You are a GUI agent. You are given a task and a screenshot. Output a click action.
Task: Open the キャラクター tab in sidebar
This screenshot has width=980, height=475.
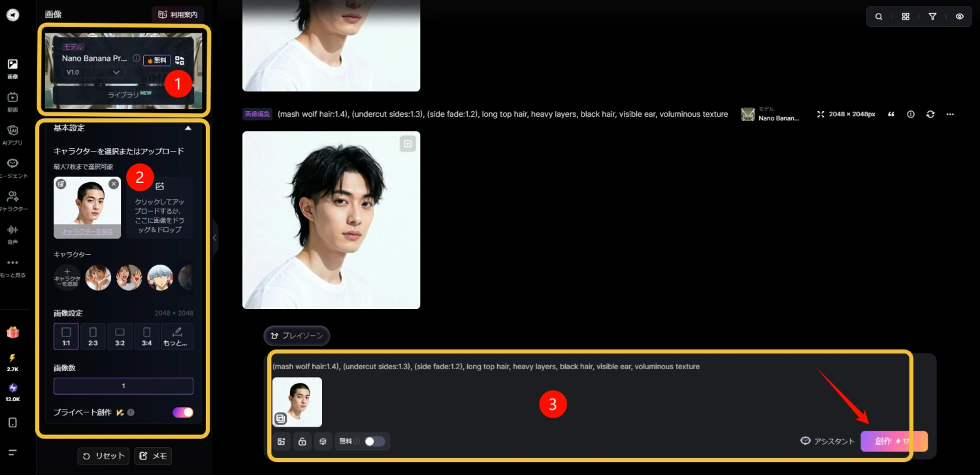(12, 200)
